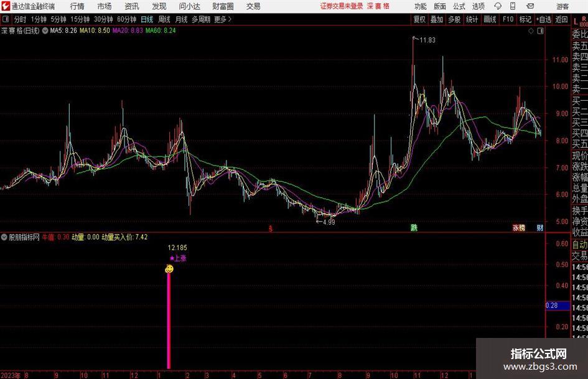The height and width of the screenshot is (379, 588).
Task: Switch to the 月线 monthly tab
Action: coord(182,19)
